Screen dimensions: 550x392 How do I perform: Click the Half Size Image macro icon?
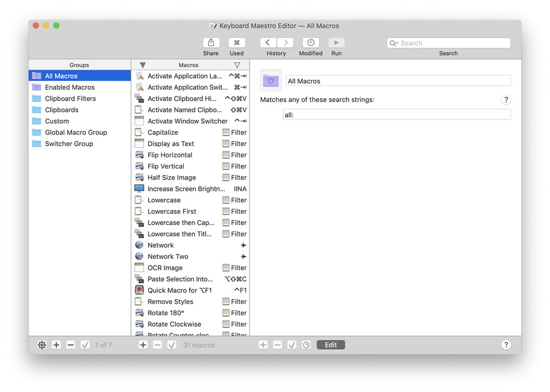pyautogui.click(x=139, y=178)
